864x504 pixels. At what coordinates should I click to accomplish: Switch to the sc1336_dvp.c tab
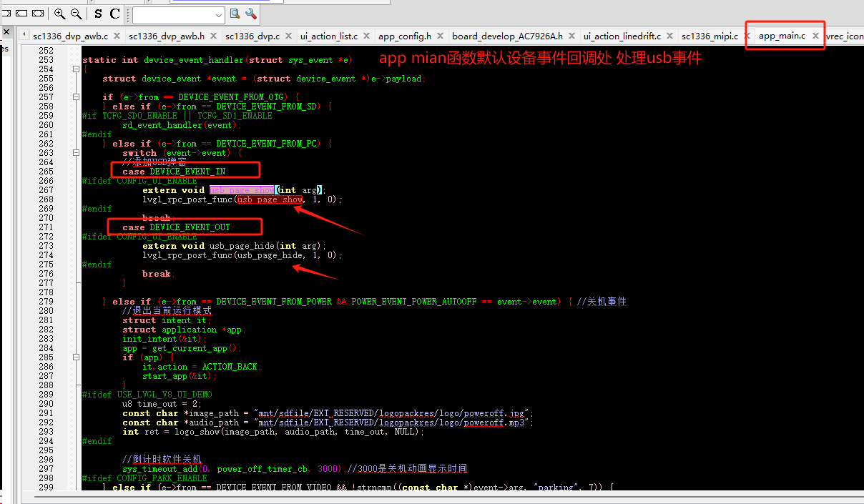(x=252, y=36)
